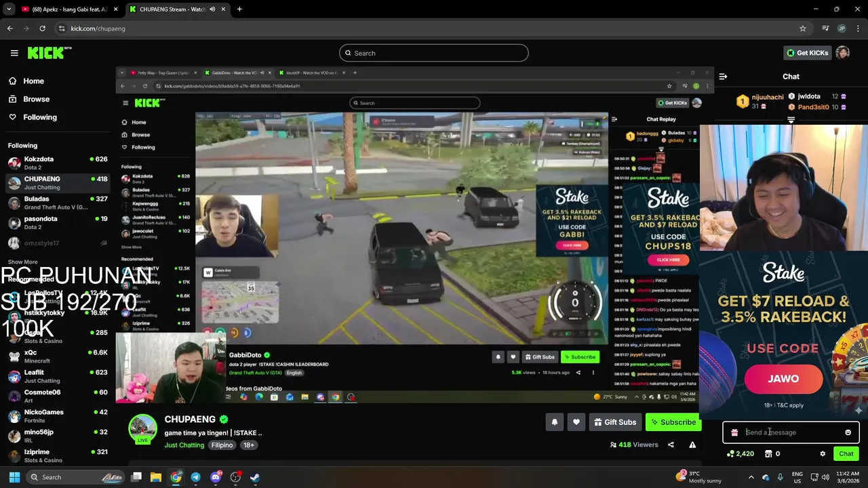The height and width of the screenshot is (488, 868).
Task: Open Chrome three-dot menu
Action: click(859, 28)
